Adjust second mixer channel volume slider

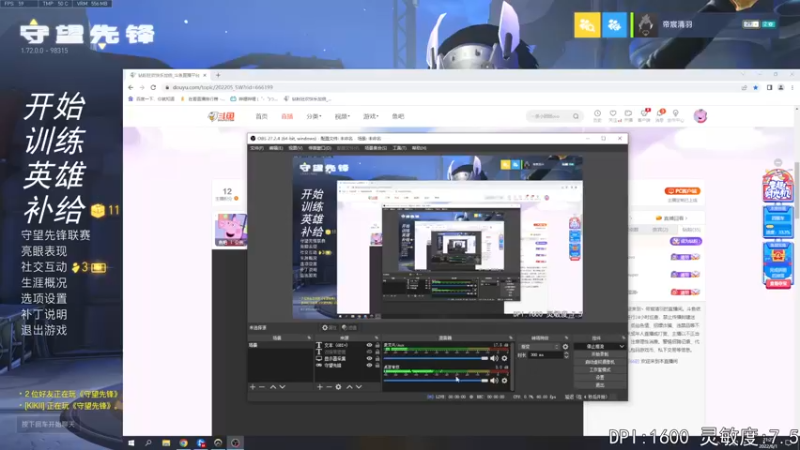click(436, 380)
